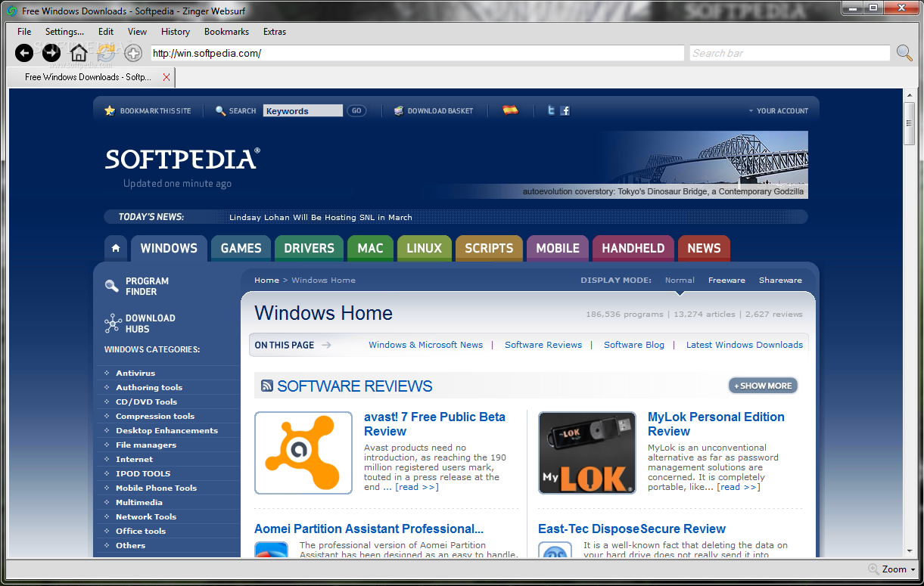This screenshot has width=924, height=586.
Task: Click the Zinger Websurf app icon in the title bar
Action: point(11,11)
